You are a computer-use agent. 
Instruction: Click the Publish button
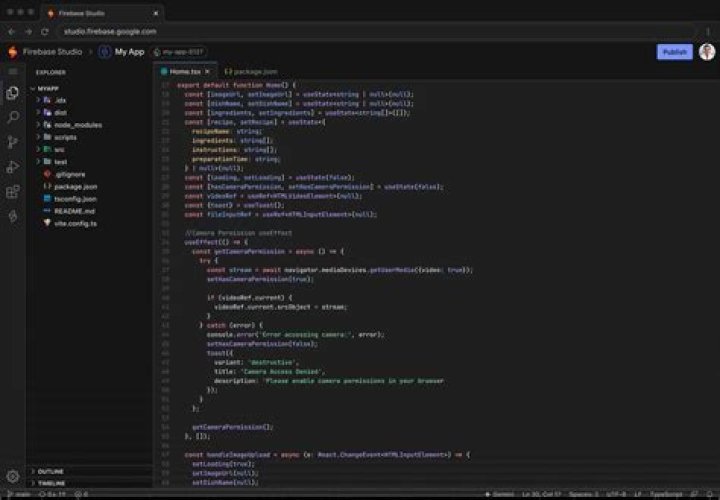[674, 52]
